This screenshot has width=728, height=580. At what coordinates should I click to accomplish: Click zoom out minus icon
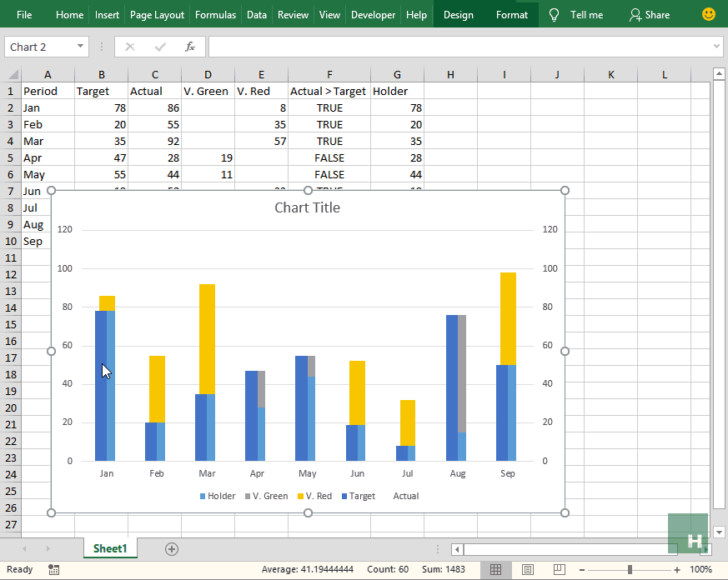coord(582,569)
